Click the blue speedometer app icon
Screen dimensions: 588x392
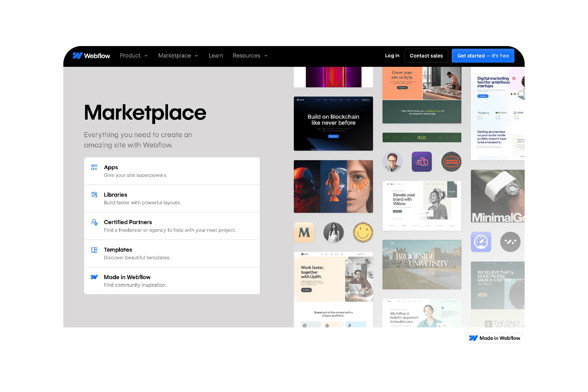point(481,242)
